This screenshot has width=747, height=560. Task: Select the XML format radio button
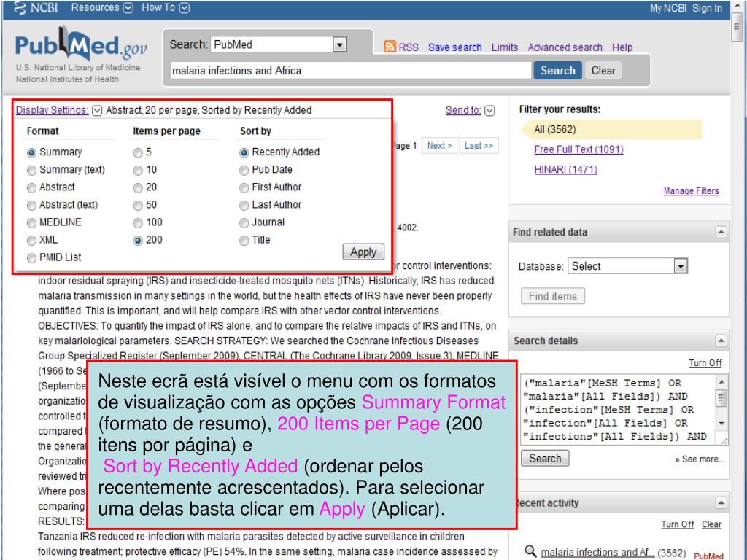click(31, 241)
